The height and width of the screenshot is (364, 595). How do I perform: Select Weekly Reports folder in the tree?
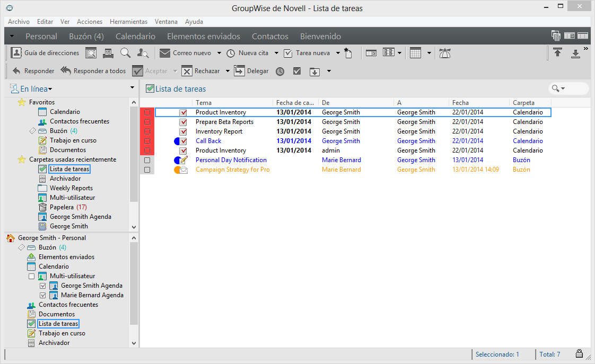point(71,188)
